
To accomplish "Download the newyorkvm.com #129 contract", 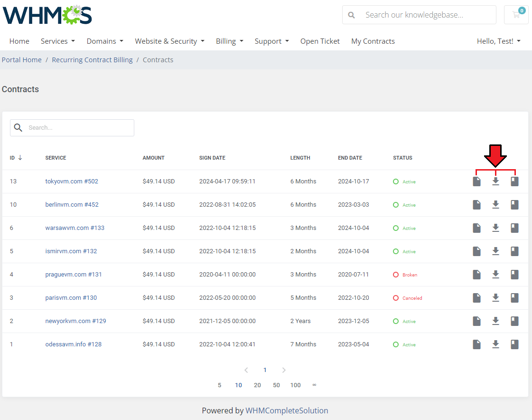I will (x=496, y=321).
